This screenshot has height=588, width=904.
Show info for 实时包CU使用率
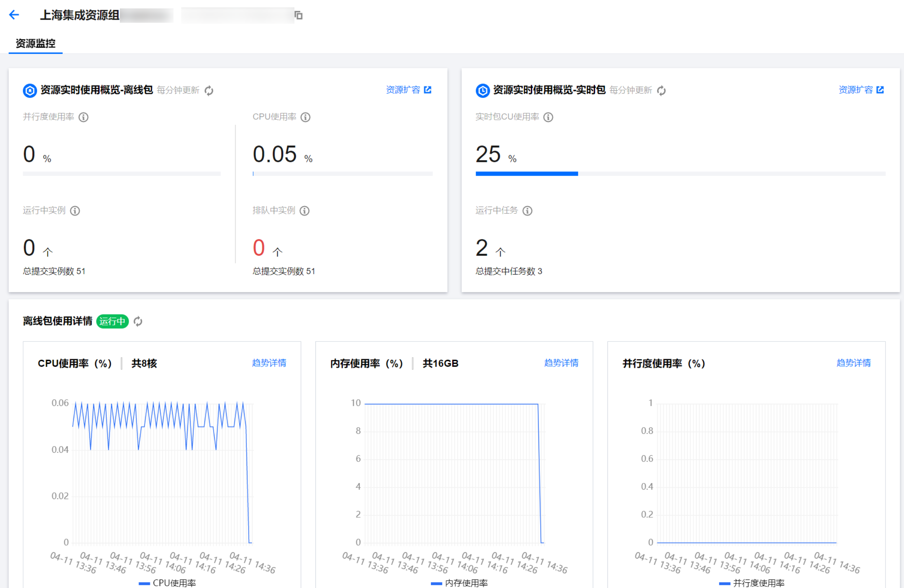[x=548, y=117]
